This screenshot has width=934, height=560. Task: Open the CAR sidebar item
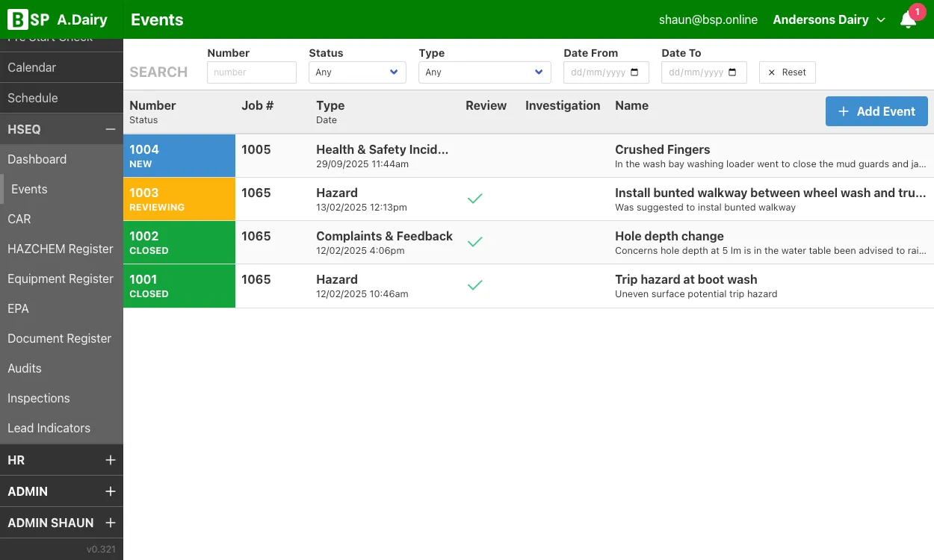pos(61,219)
